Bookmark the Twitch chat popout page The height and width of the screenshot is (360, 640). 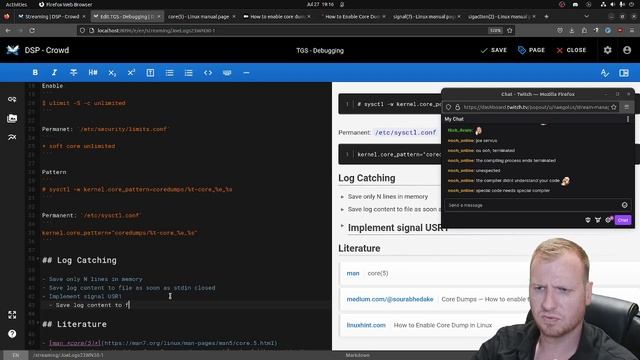tap(613, 107)
